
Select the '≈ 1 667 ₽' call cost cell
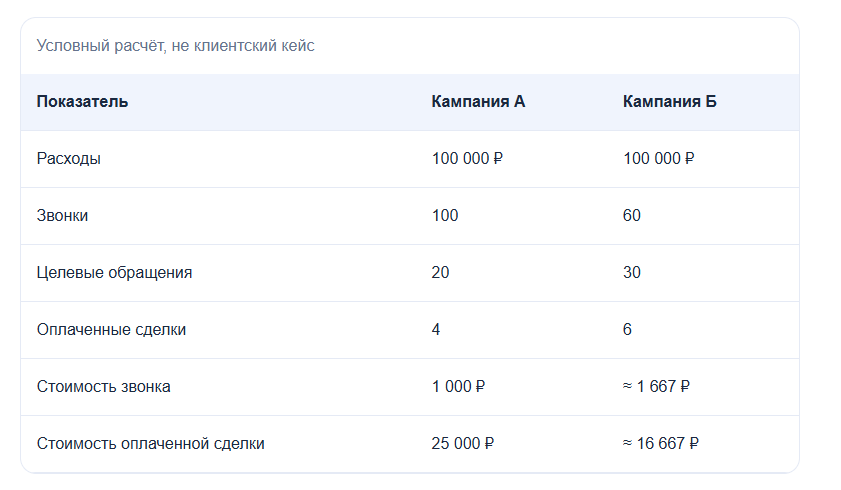[x=656, y=387]
